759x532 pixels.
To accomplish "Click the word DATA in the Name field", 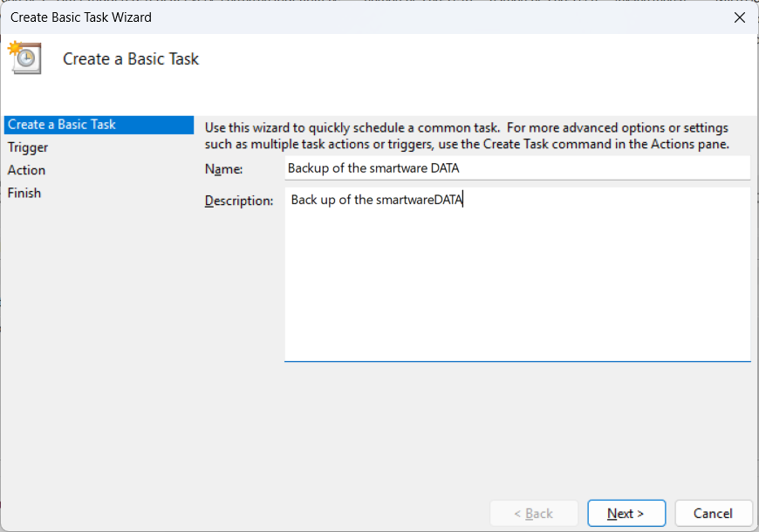I will pos(445,168).
